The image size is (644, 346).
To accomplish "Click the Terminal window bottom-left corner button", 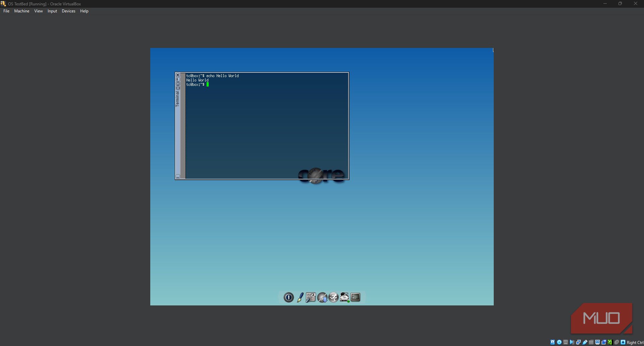I will tap(178, 176).
